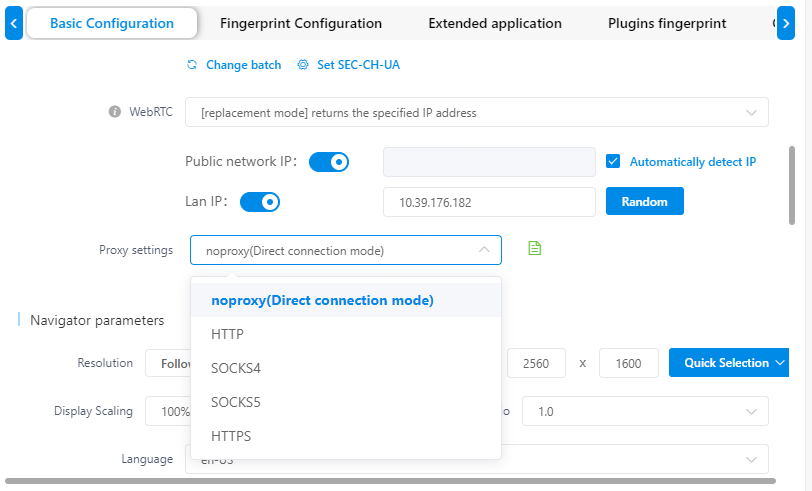The image size is (812, 491).
Task: Click the Lan IP address field
Action: pos(489,202)
